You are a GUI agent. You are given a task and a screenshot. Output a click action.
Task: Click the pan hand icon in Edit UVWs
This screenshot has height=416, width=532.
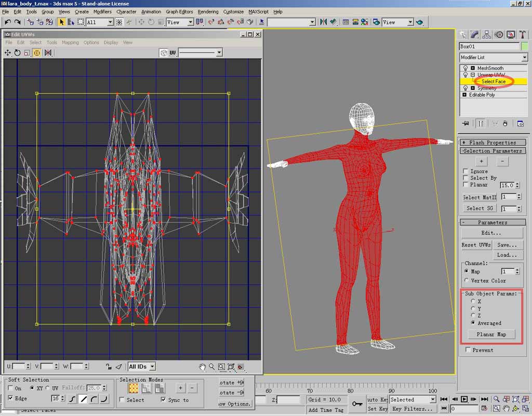(x=202, y=367)
